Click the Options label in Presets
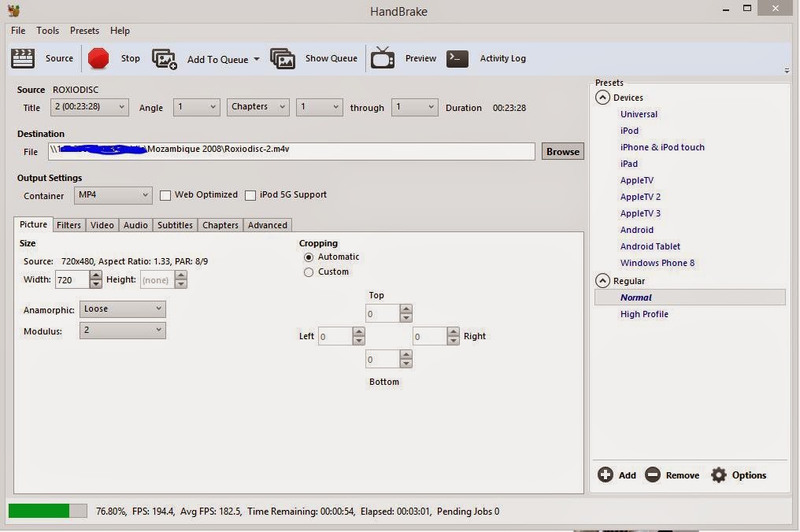The image size is (800, 532). pos(749,475)
